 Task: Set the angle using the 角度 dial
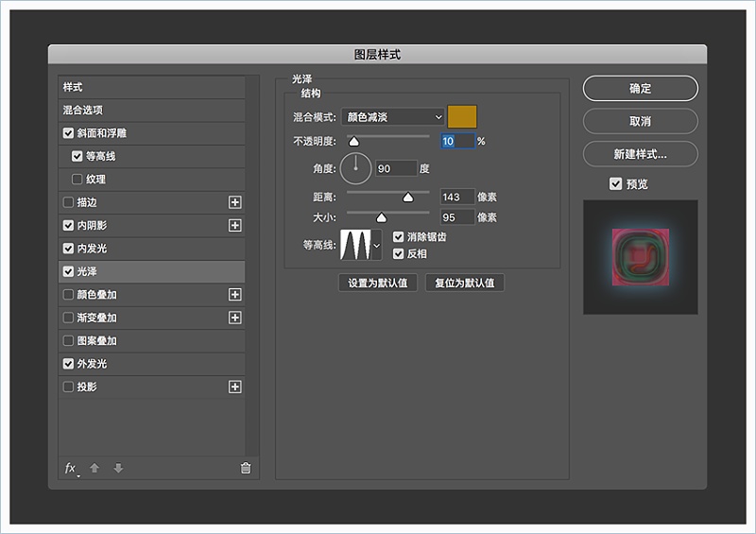(x=356, y=168)
